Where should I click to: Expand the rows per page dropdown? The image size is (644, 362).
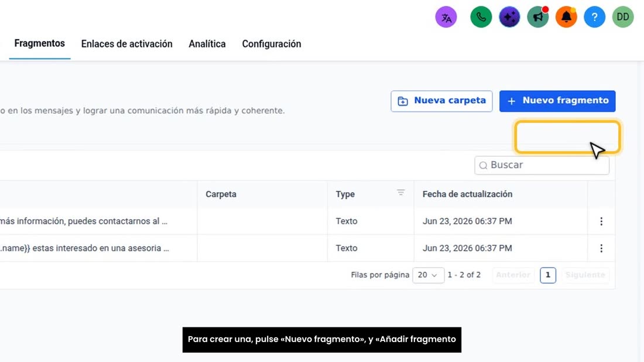(x=428, y=275)
